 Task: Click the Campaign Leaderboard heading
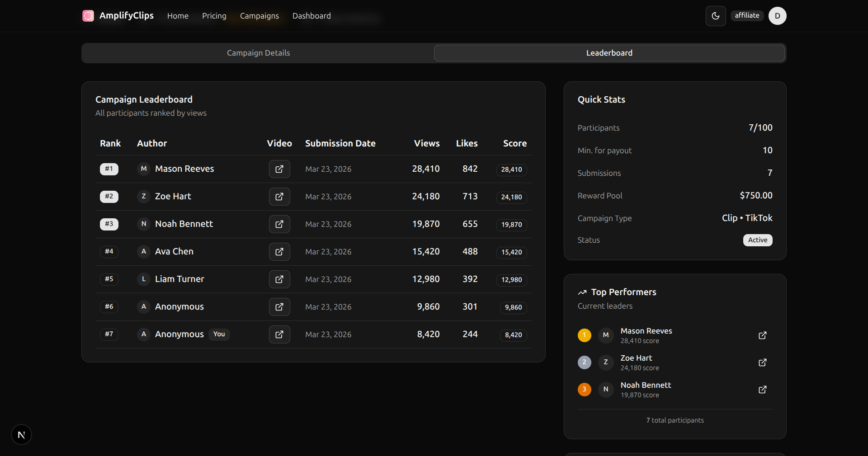[144, 99]
